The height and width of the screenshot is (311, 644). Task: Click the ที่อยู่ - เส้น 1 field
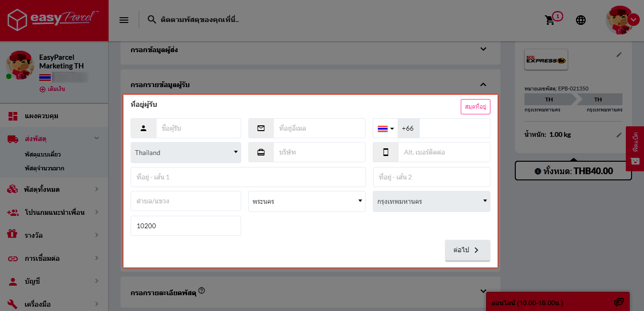248,177
